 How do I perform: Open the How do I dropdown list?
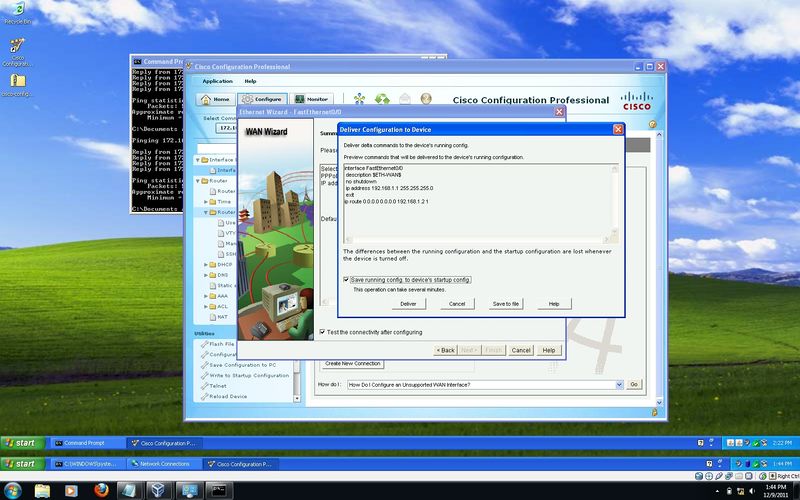619,384
